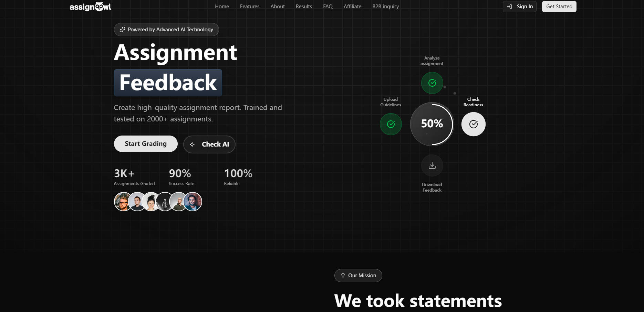Viewport: 644px width, 312px height.
Task: Open the B2B inquiry link
Action: tap(385, 7)
